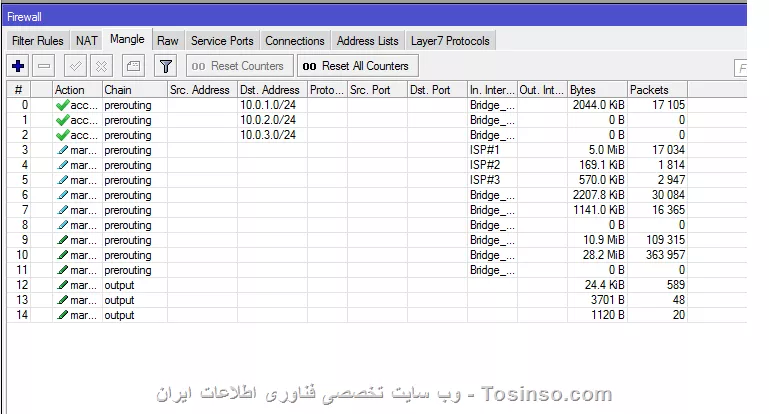This screenshot has height=414, width=769.
Task: Sort by the Action column header
Action: (77, 90)
